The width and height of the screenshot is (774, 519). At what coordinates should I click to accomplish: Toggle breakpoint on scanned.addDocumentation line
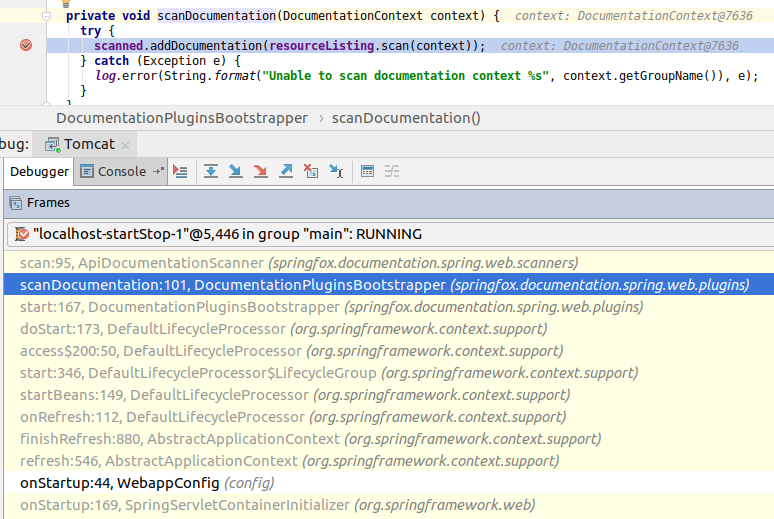26,45
